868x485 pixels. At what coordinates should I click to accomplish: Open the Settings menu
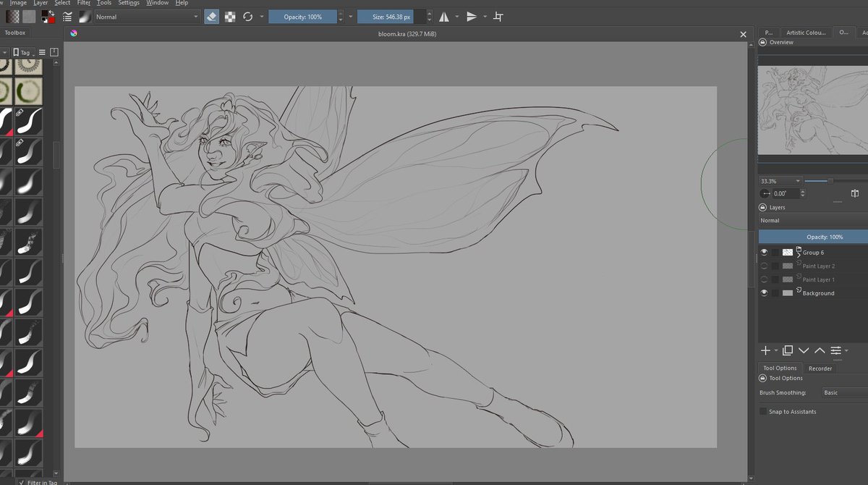[x=129, y=3]
